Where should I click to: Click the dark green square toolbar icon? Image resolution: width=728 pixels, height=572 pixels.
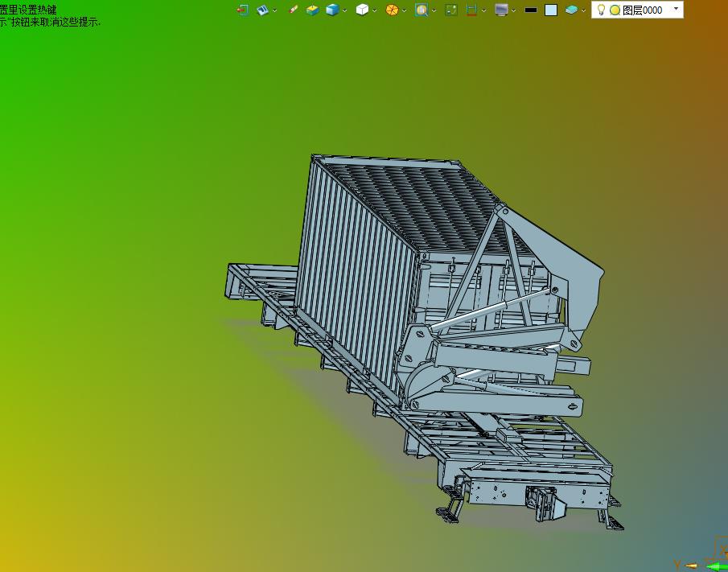[x=451, y=10]
